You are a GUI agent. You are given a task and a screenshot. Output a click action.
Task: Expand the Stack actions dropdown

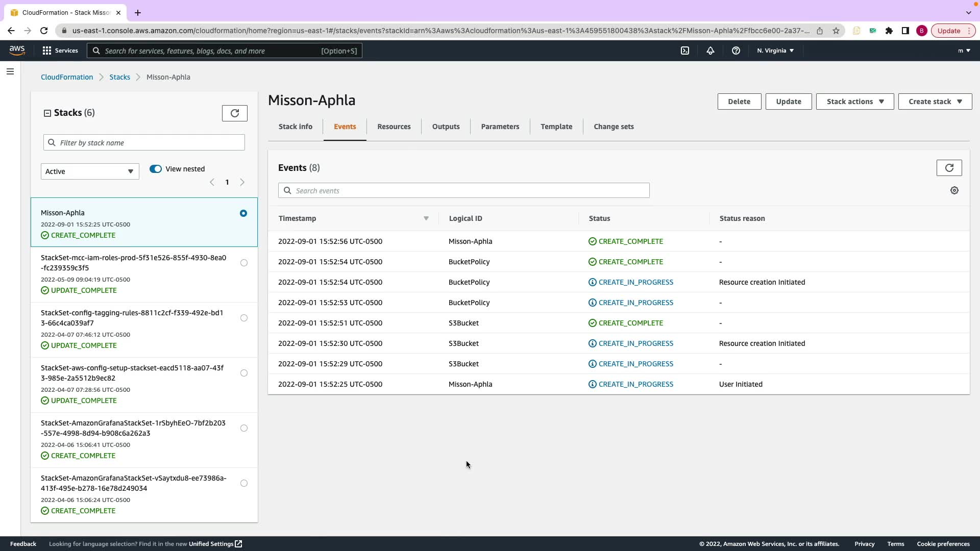tap(854, 102)
